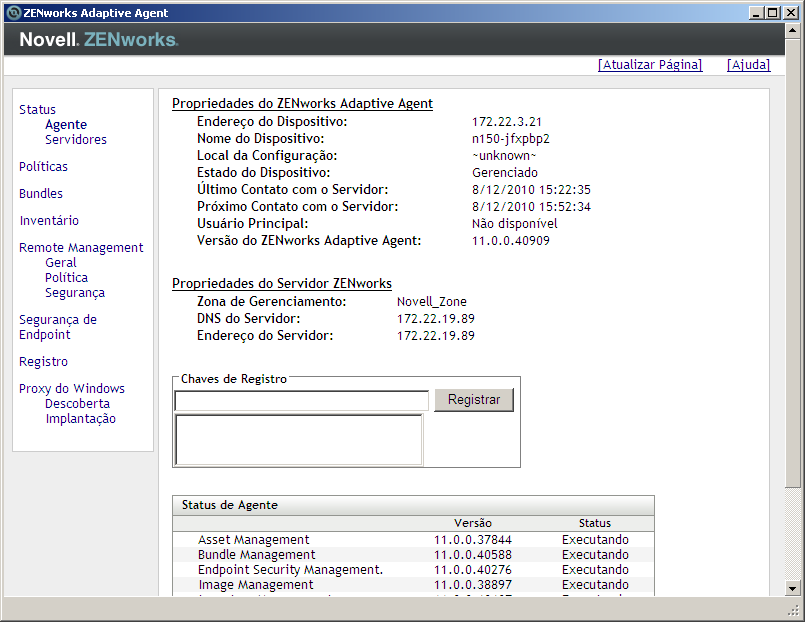Open Geral under Remote Management
The width and height of the screenshot is (805, 622).
[60, 262]
